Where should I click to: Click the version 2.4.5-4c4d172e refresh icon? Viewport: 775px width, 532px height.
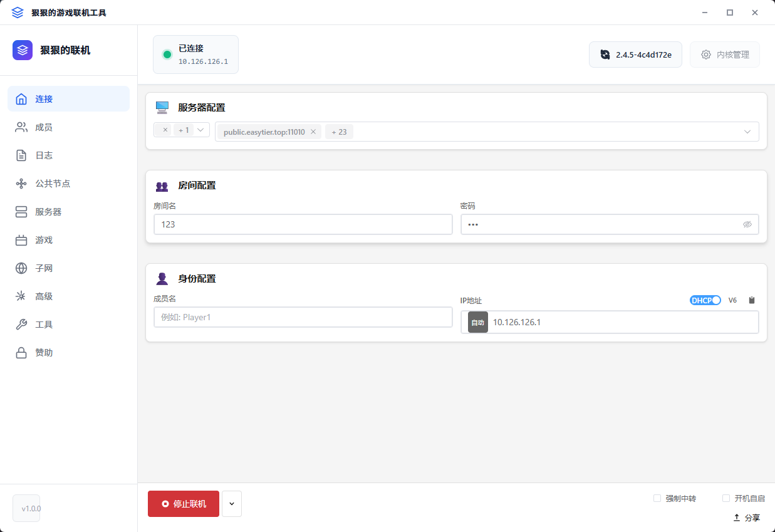[x=605, y=55]
